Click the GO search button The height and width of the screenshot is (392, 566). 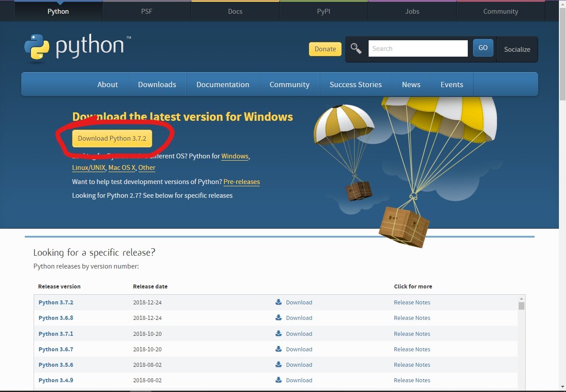(483, 48)
